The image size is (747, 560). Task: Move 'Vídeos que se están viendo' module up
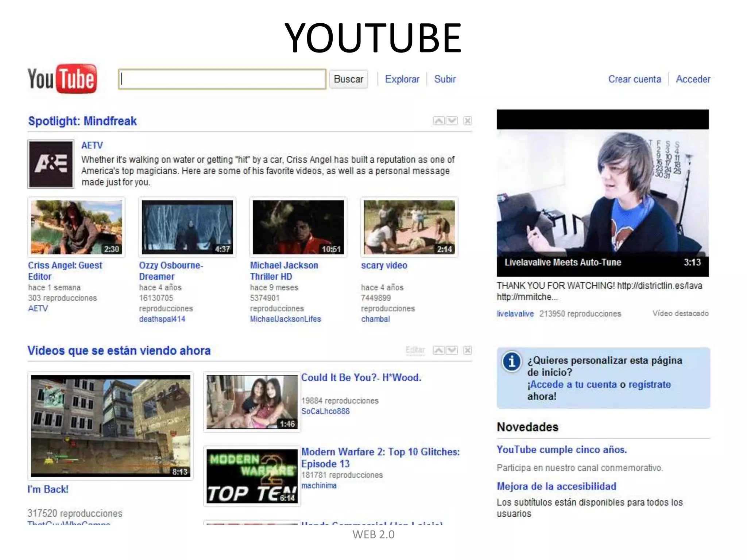439,350
